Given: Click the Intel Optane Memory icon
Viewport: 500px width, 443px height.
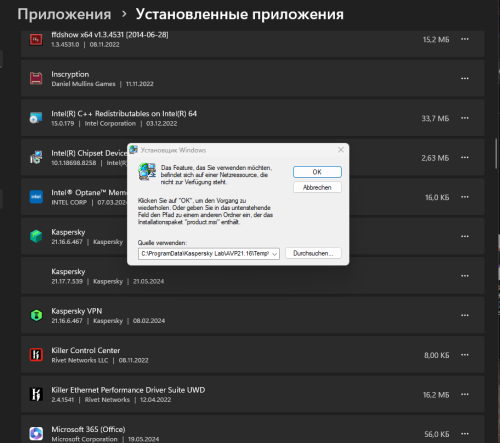Looking at the screenshot, I should click(x=36, y=197).
